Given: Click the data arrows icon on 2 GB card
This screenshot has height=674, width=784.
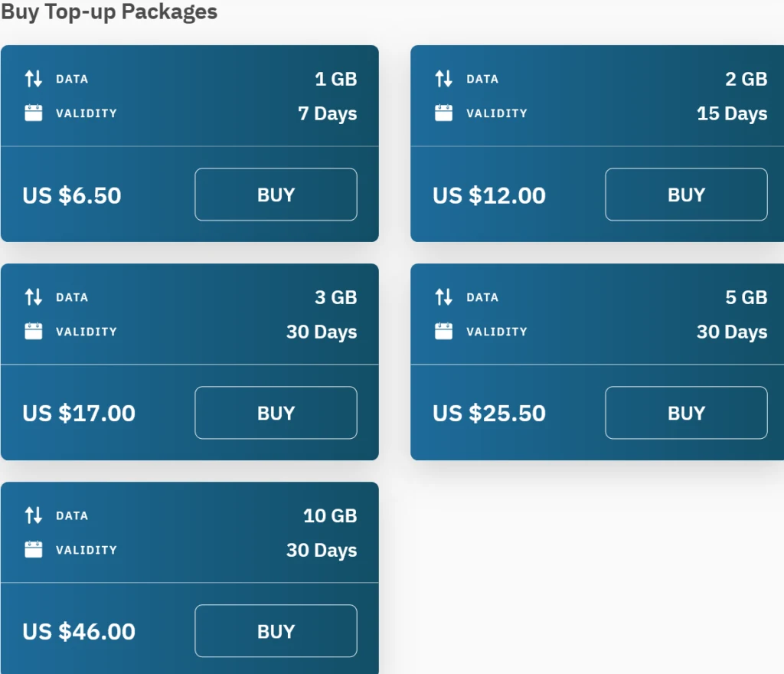Looking at the screenshot, I should (444, 79).
